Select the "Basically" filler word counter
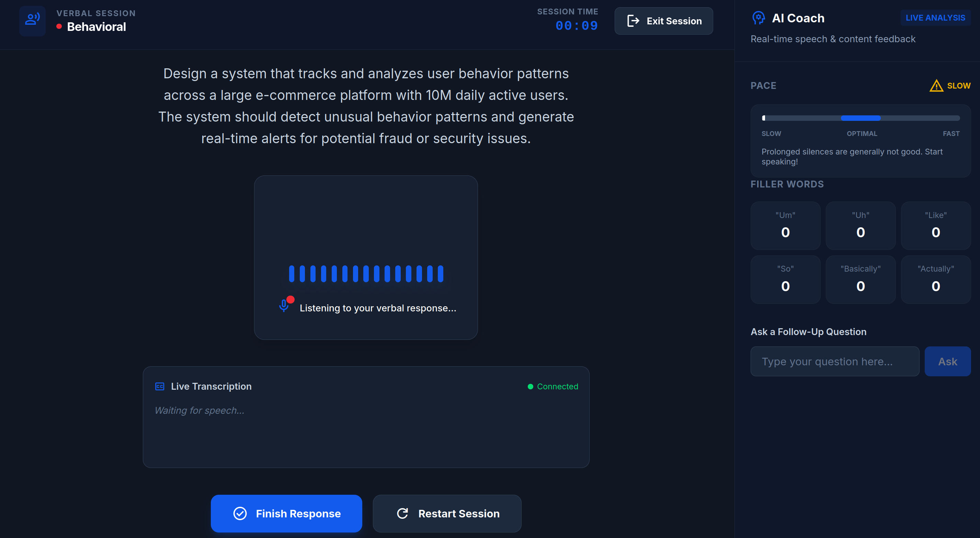This screenshot has width=980, height=538. coord(861,279)
